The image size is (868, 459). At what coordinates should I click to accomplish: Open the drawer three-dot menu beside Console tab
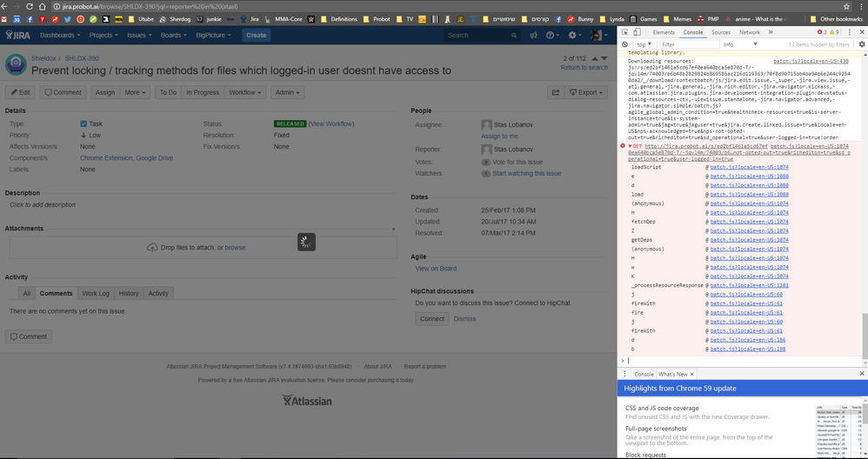(625, 374)
